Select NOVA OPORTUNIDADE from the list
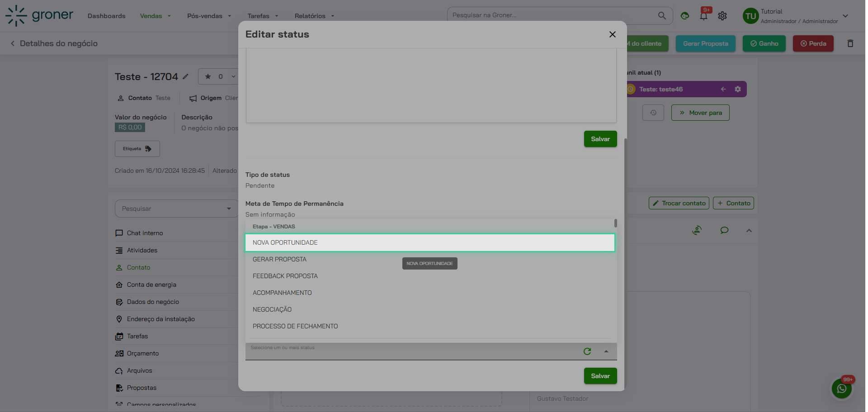 [429, 242]
